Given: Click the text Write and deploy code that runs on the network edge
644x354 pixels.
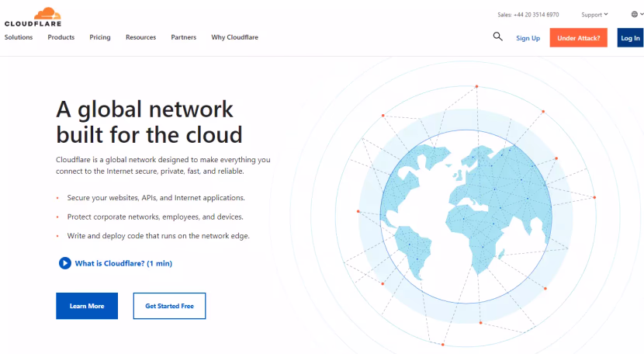Looking at the screenshot, I should pyautogui.click(x=158, y=236).
